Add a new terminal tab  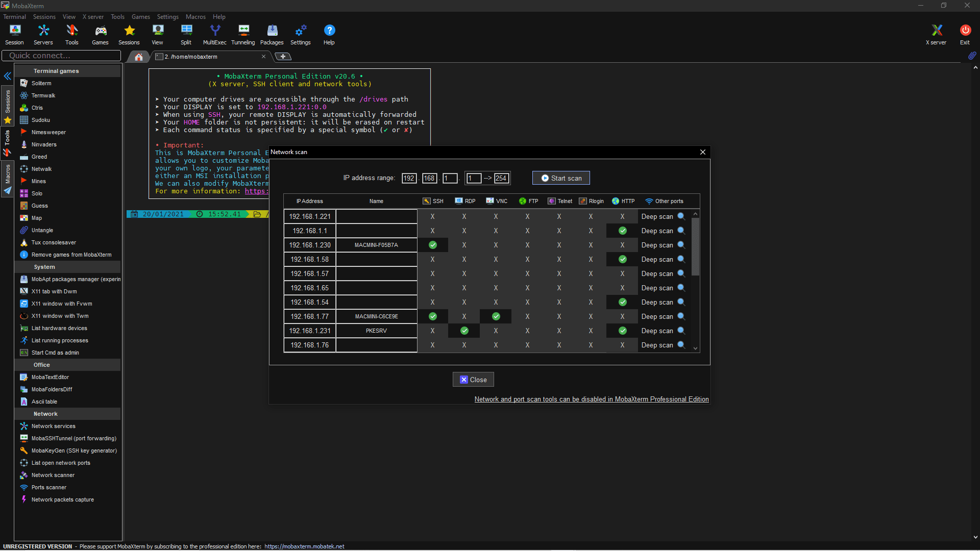point(283,57)
